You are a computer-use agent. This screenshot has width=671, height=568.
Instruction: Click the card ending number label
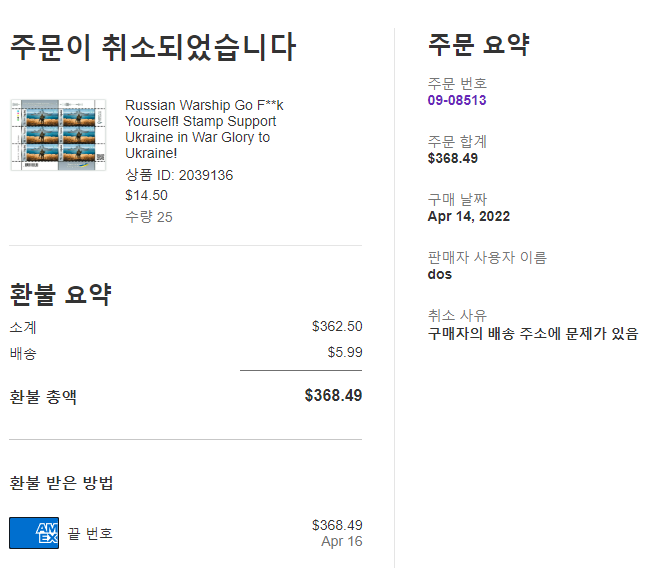(90, 533)
